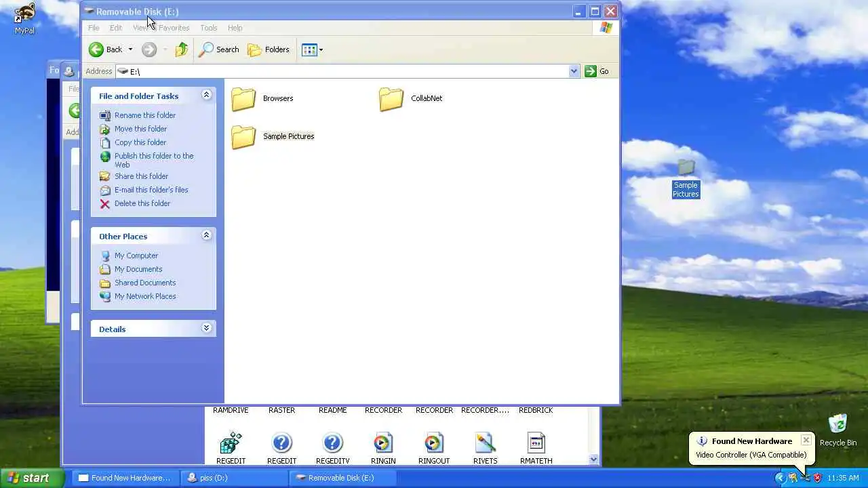Open the File menu
This screenshot has width=868, height=488.
94,28
